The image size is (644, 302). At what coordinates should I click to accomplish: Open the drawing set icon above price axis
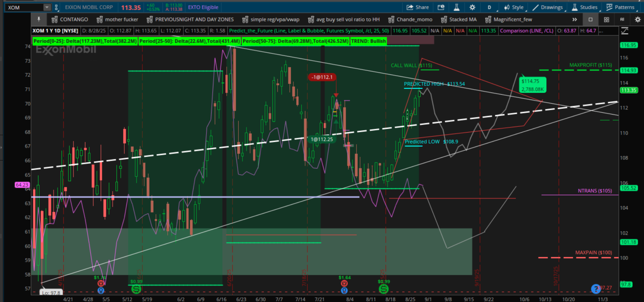(x=625, y=31)
